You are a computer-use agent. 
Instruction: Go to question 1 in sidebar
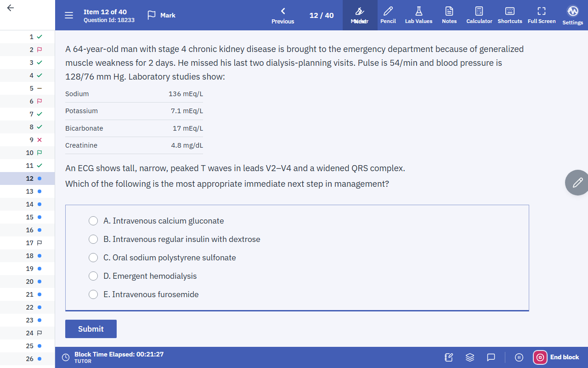(x=28, y=37)
